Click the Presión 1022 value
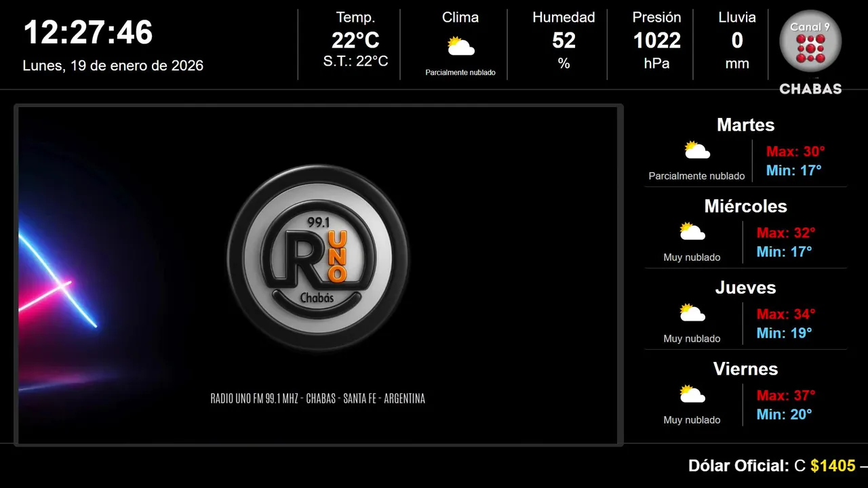Image resolution: width=868 pixels, height=488 pixels. point(656,41)
